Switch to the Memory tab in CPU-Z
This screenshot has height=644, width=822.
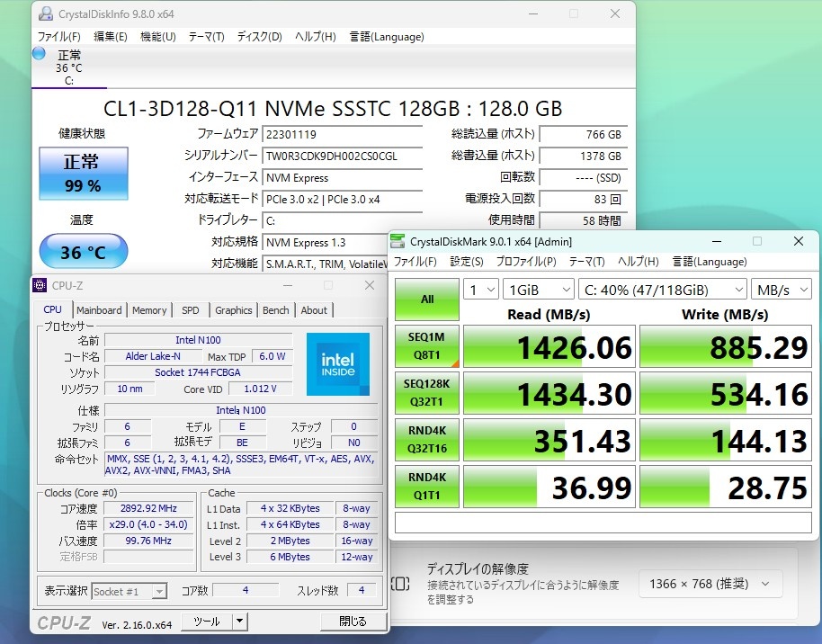pos(149,310)
